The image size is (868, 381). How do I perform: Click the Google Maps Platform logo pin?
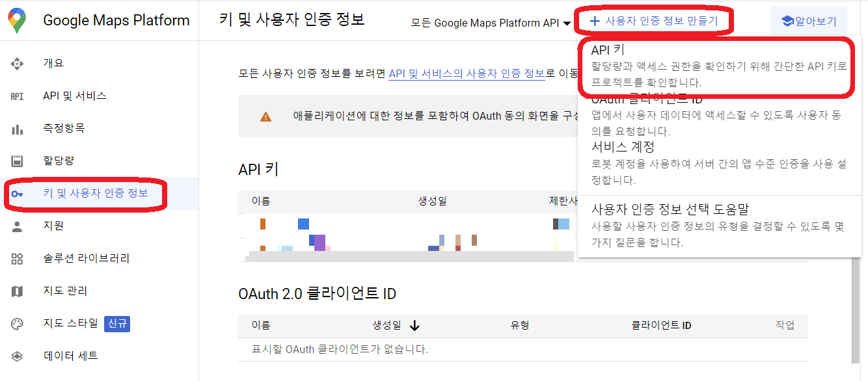(18, 21)
